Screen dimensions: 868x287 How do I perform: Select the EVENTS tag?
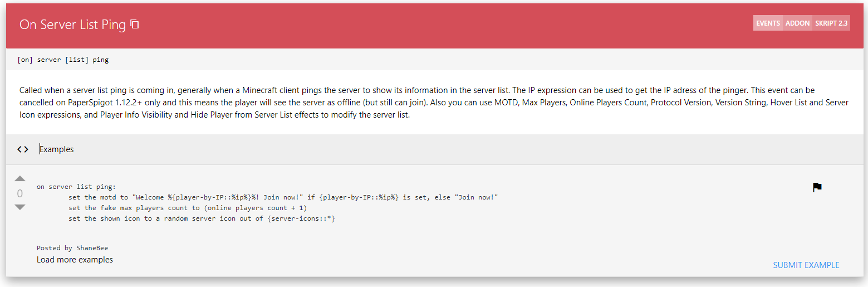(768, 23)
